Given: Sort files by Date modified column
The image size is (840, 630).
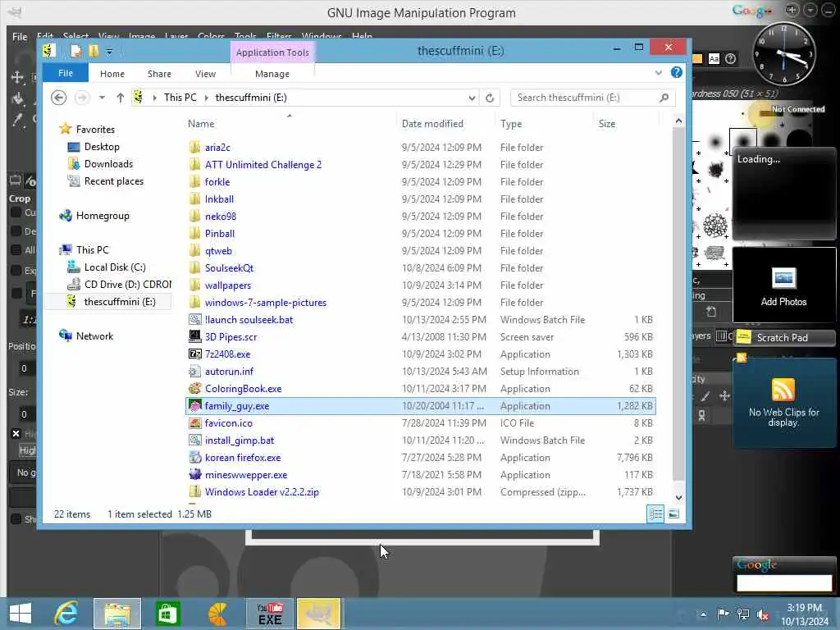Looking at the screenshot, I should pos(432,123).
